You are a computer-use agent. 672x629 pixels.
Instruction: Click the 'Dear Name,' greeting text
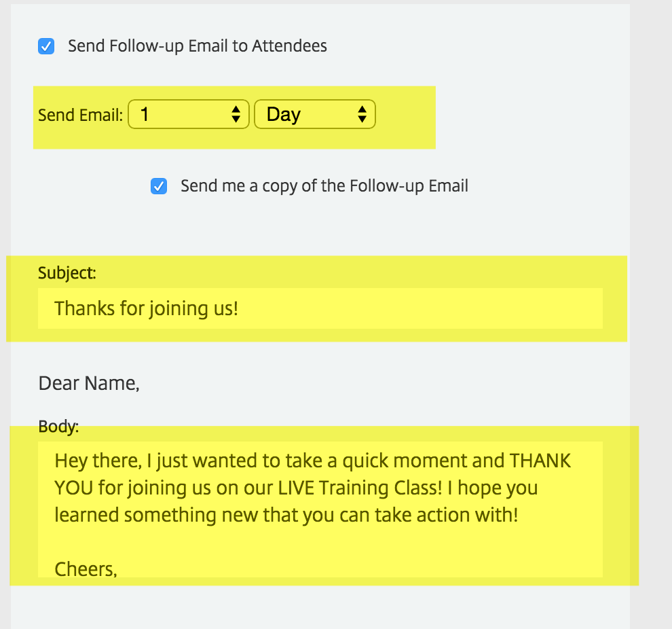pos(89,384)
